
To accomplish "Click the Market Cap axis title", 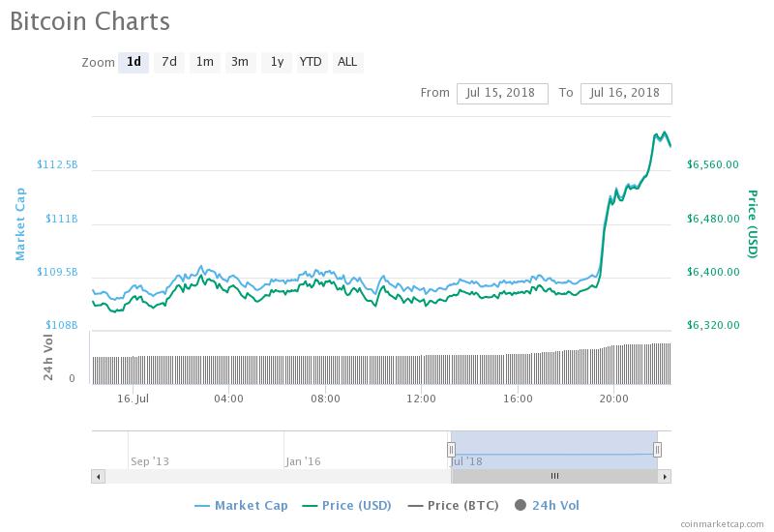I will [x=19, y=224].
